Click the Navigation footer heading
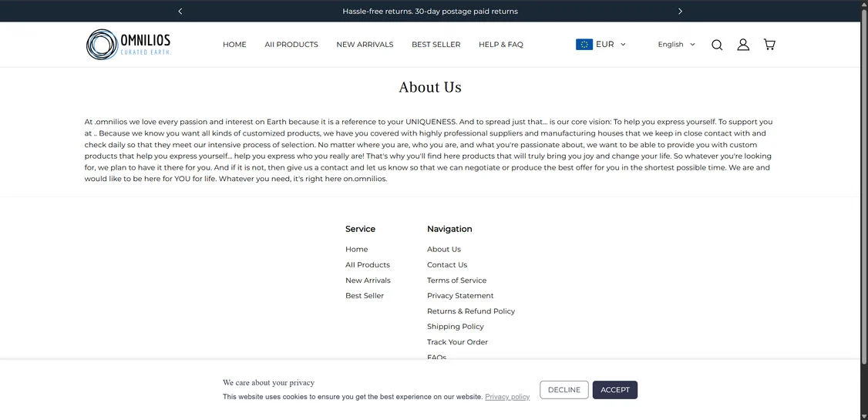This screenshot has height=420, width=868. (x=449, y=229)
